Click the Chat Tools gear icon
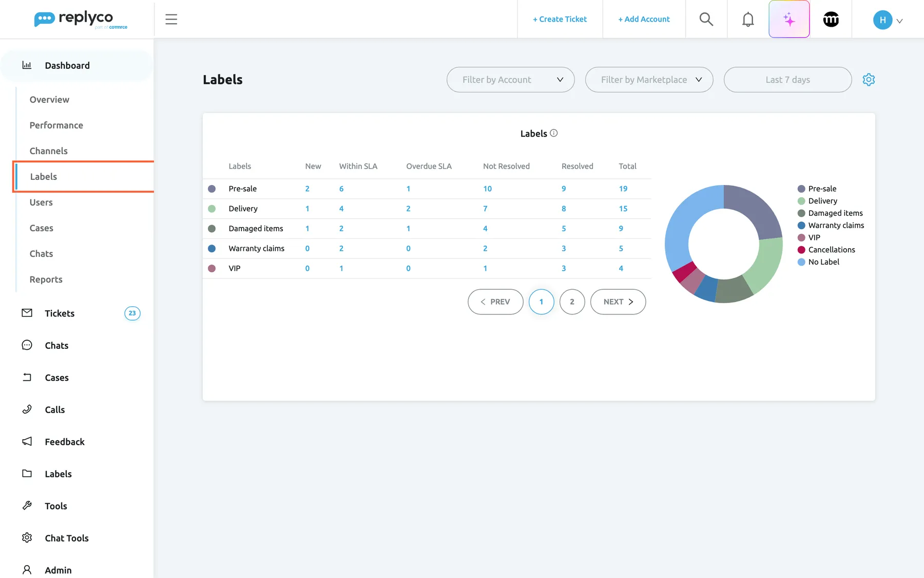Viewport: 924px width, 578px height. 27,537
